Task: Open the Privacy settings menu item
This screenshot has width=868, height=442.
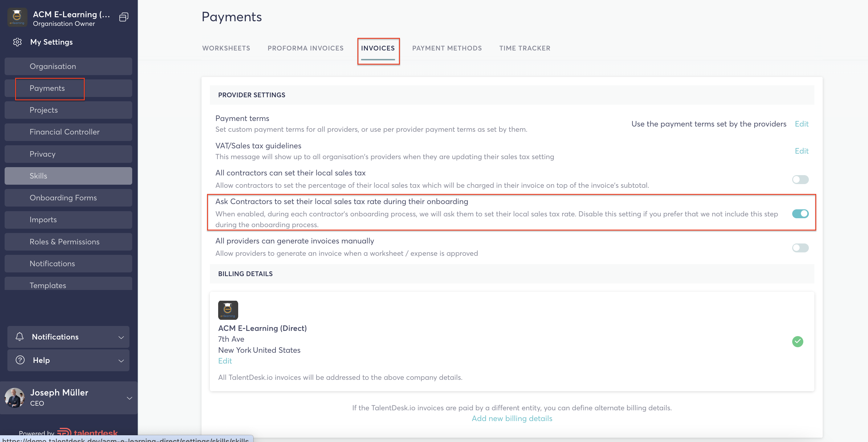Action: [x=68, y=154]
